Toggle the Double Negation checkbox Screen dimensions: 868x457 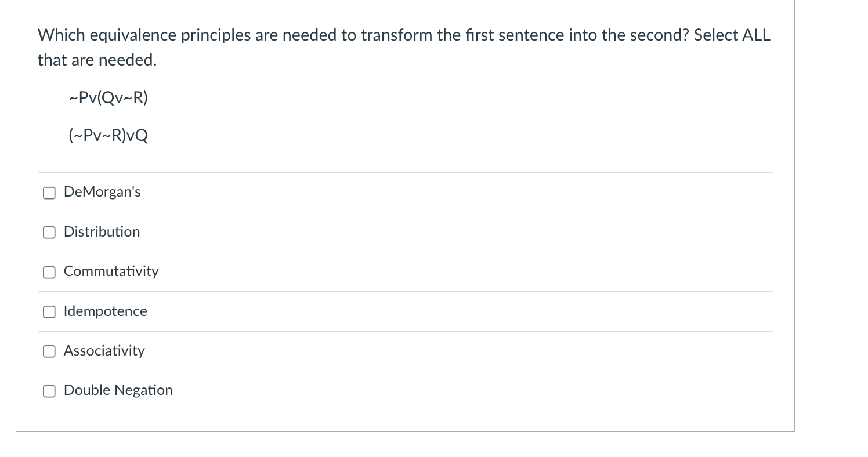click(49, 391)
